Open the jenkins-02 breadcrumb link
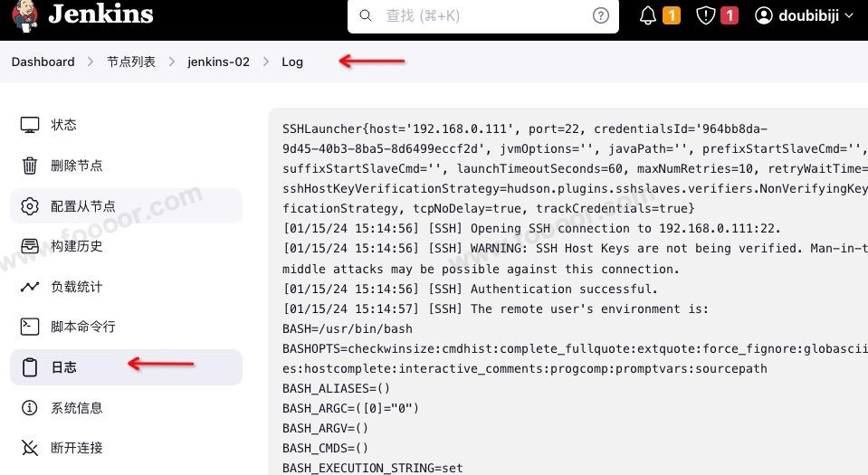This screenshot has height=475, width=868. point(218,62)
